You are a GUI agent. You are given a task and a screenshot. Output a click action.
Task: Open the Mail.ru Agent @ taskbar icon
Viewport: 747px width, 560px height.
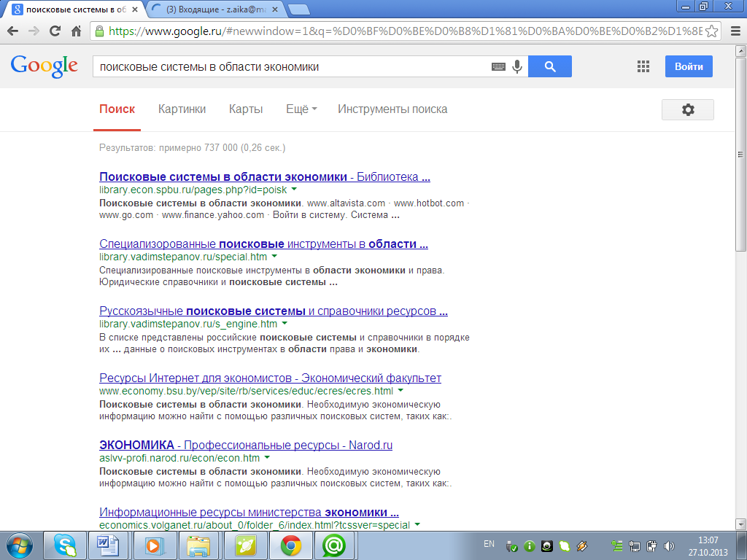[x=334, y=545]
